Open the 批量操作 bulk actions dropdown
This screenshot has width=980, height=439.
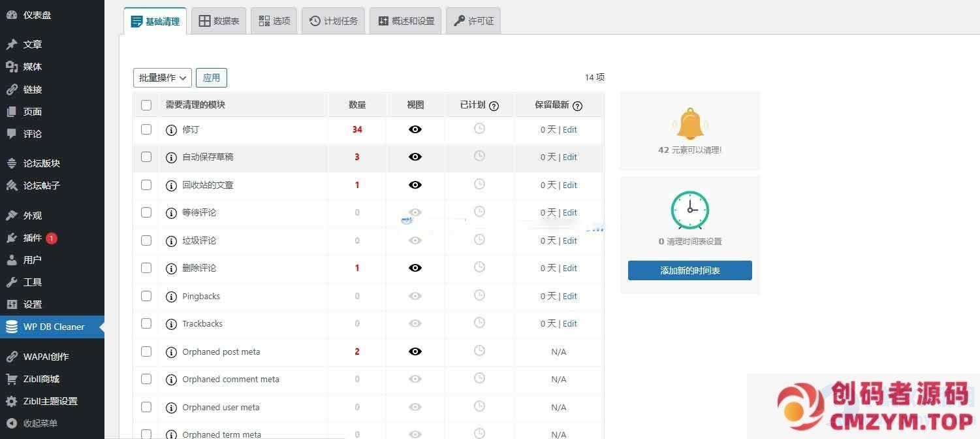click(162, 78)
